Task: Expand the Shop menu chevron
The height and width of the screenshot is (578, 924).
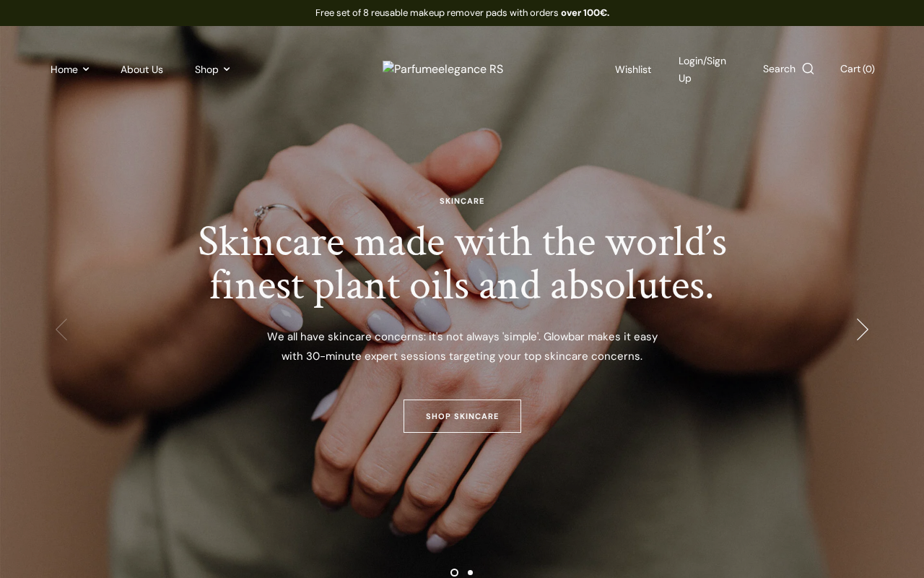Action: (227, 69)
